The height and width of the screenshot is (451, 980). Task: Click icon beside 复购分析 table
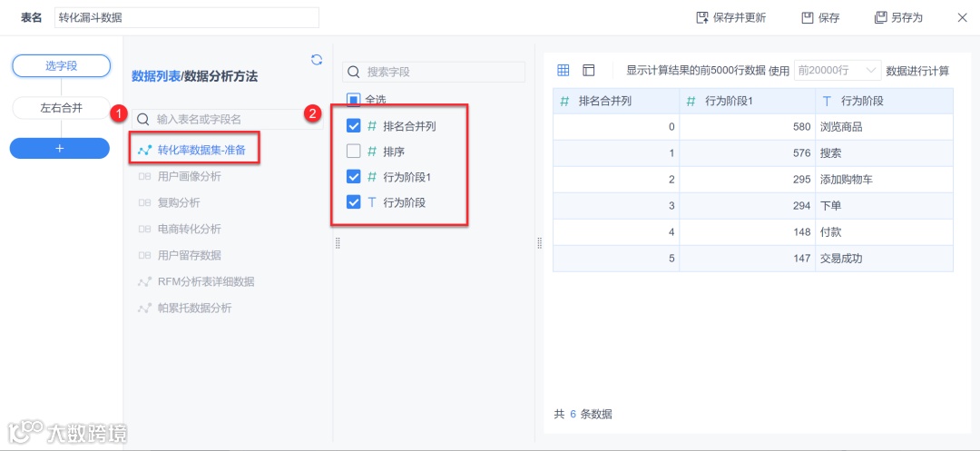pos(144,203)
